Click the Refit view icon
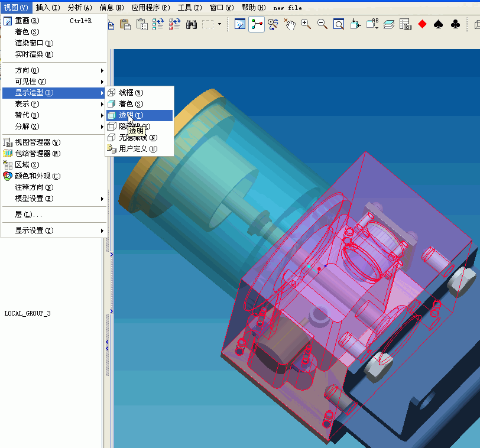Screen dimensions: 480x448 click(x=339, y=24)
